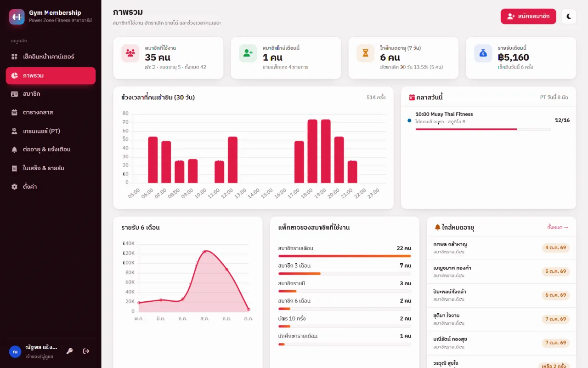Viewport: 588px width, 368px height.
Task: Click the สมาชิกใหม่เดือนนี้ user-plus icon
Action: tap(248, 53)
